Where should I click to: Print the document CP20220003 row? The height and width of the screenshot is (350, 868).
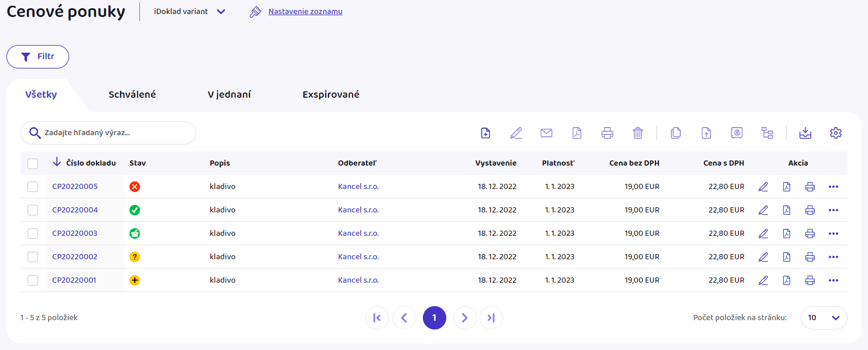click(810, 234)
